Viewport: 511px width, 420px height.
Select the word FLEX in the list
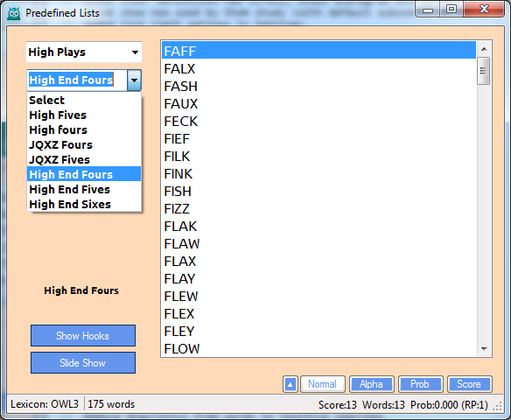point(318,314)
